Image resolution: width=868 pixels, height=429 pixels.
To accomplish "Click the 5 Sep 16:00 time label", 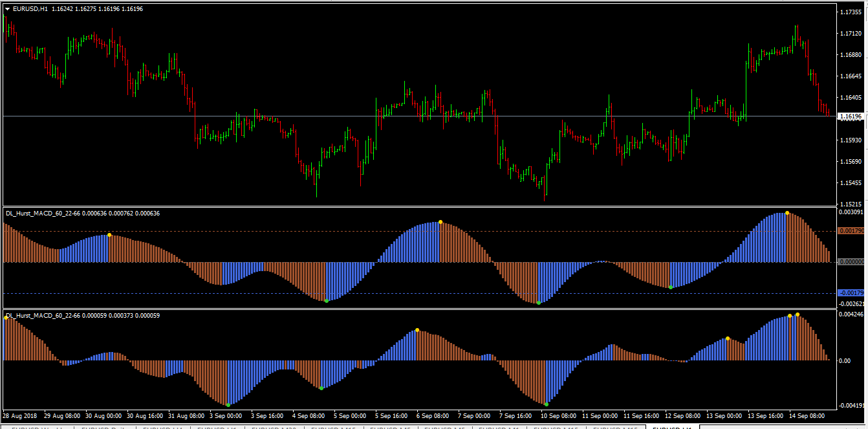I will click(x=393, y=416).
